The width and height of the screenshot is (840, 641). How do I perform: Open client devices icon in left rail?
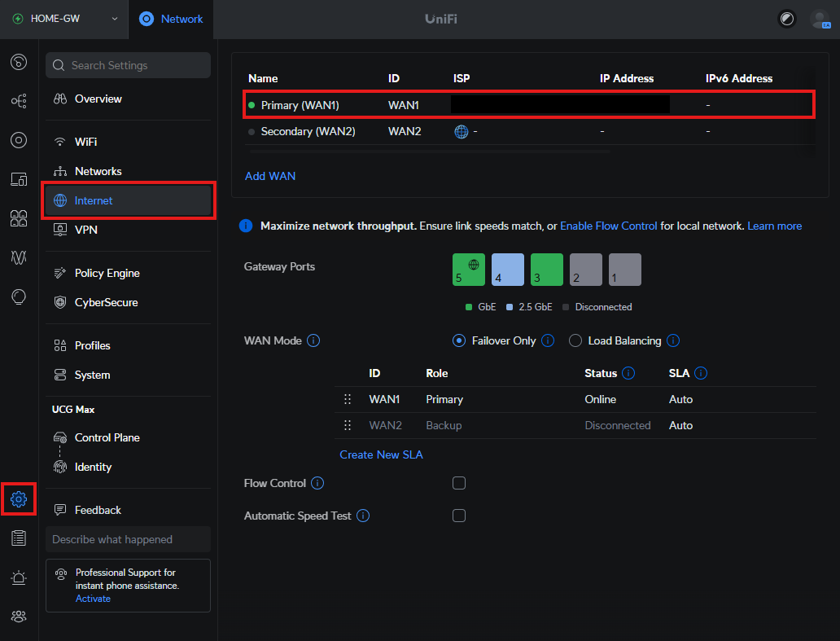[x=19, y=179]
